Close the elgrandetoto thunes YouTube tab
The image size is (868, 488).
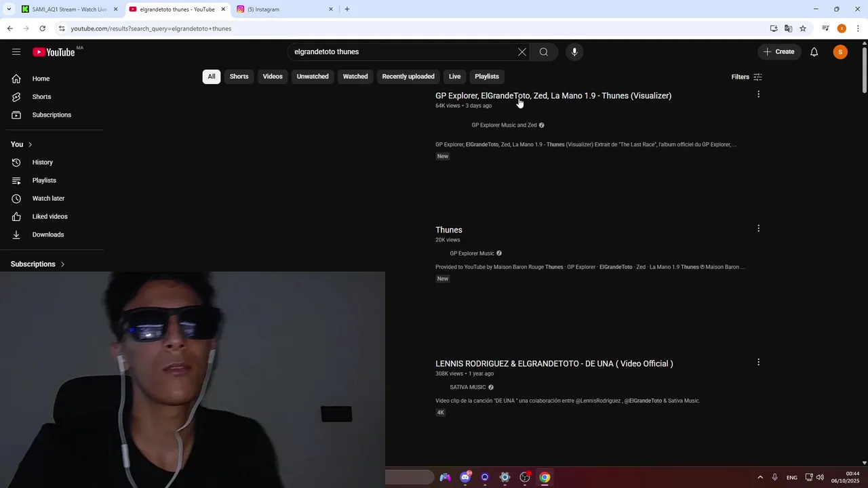[223, 9]
